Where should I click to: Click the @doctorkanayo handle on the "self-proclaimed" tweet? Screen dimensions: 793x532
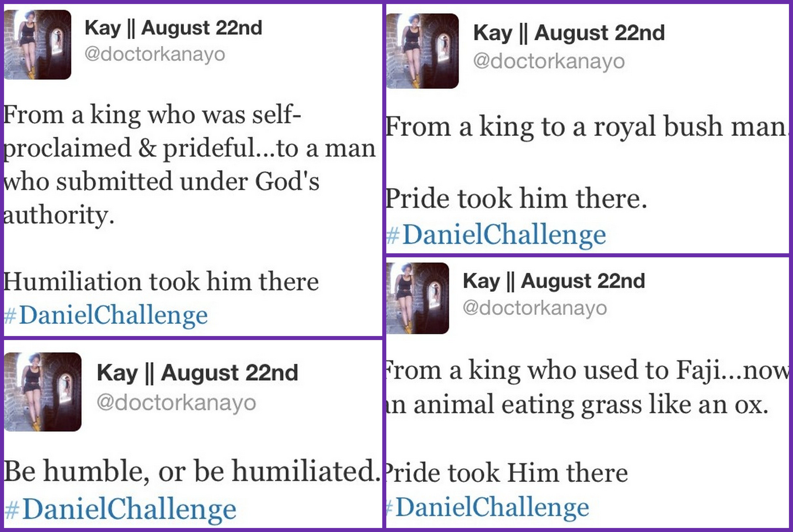155,54
